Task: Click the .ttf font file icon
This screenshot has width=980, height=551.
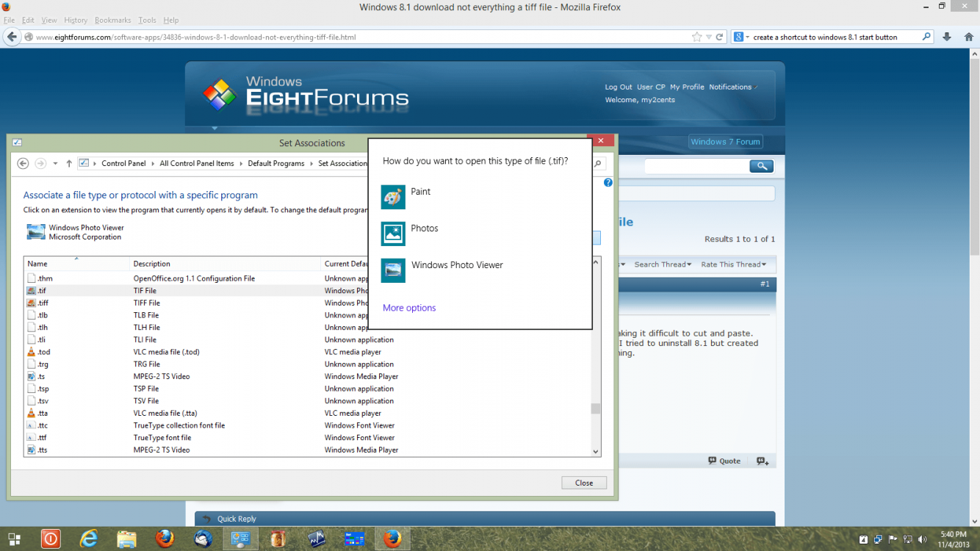Action: pos(32,438)
